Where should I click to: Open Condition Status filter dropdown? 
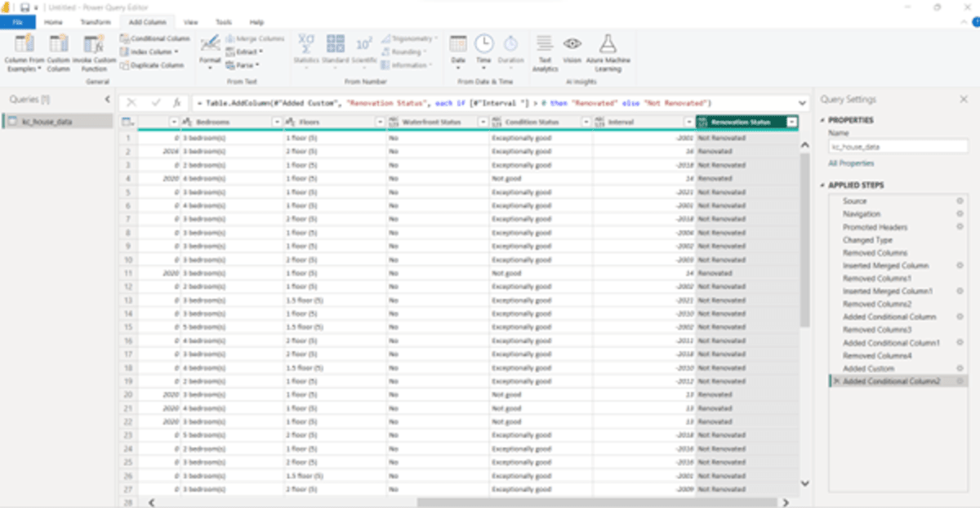click(586, 122)
